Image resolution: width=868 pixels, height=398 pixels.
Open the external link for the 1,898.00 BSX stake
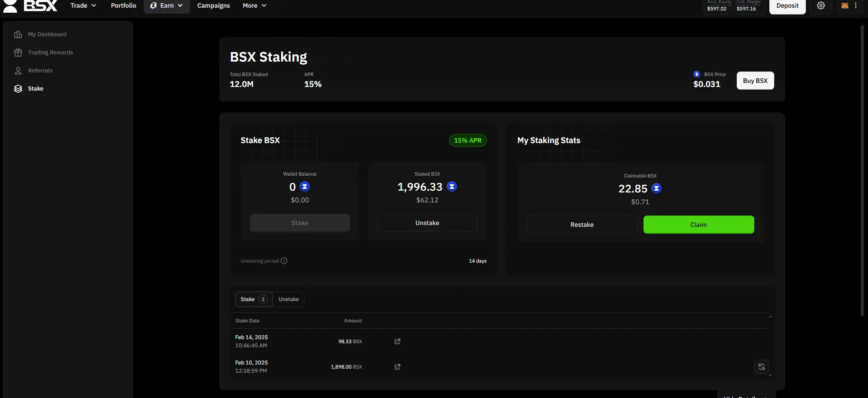(397, 367)
